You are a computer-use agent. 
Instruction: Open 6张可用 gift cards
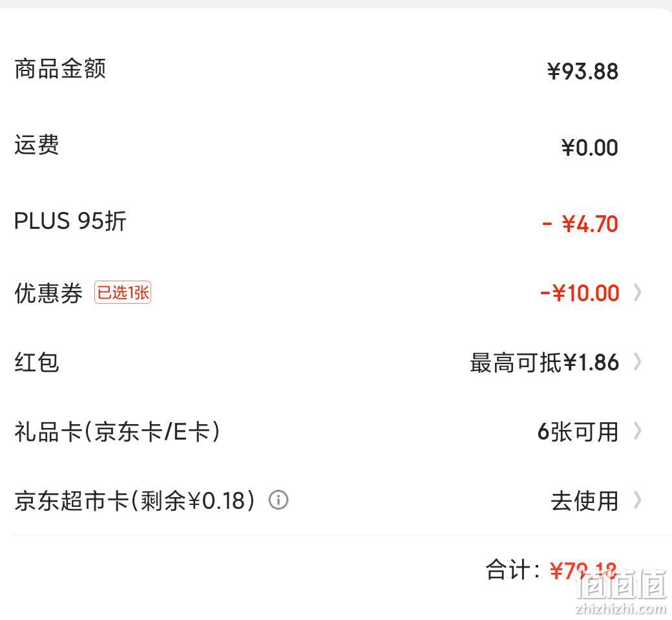pyautogui.click(x=577, y=431)
